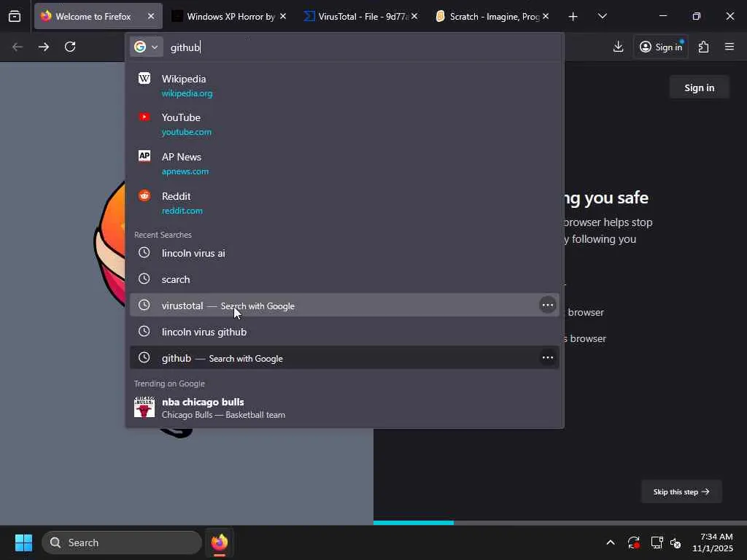Click Skip this step button
The width and height of the screenshot is (747, 560).
(x=681, y=491)
